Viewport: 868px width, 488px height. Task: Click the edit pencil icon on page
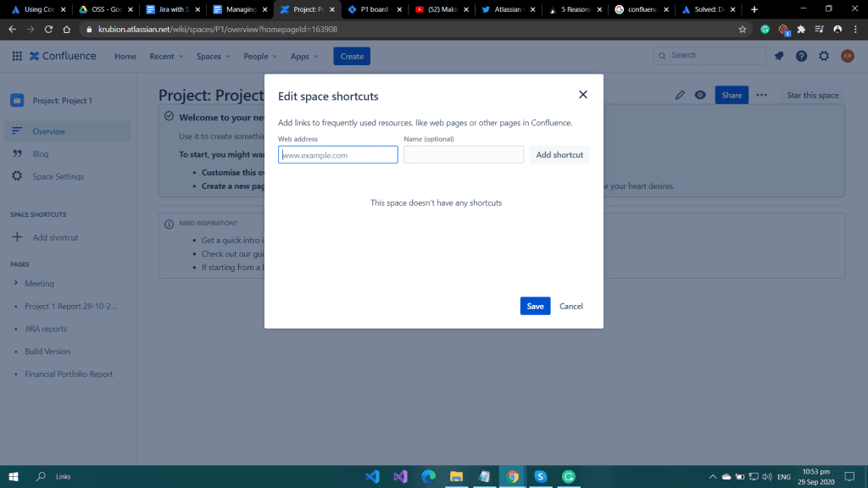pyautogui.click(x=680, y=95)
